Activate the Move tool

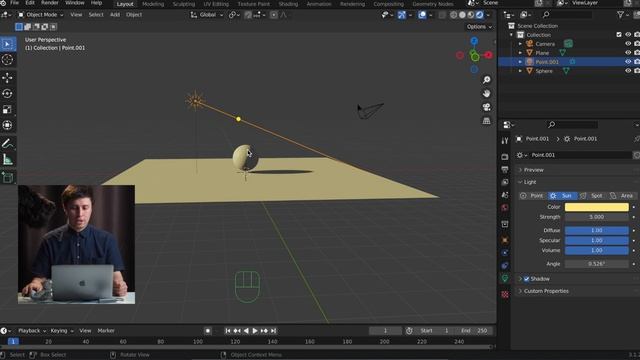(x=7, y=78)
